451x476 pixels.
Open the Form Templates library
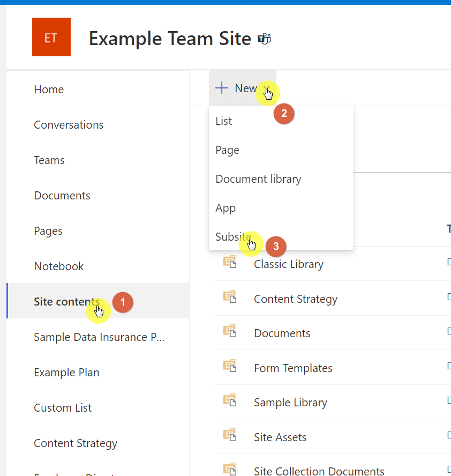(293, 368)
